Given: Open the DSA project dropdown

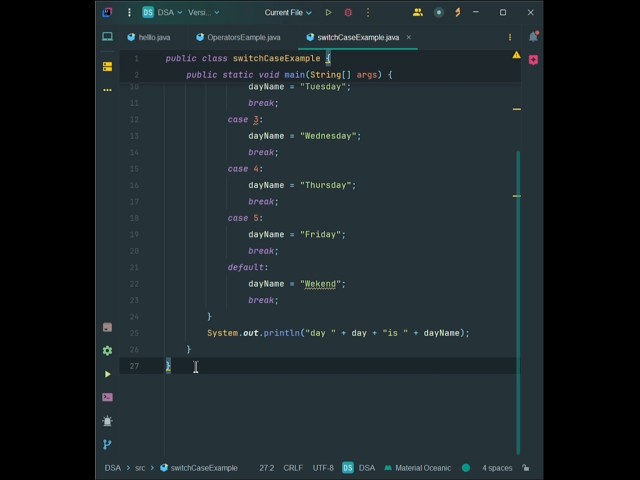Looking at the screenshot, I should tap(162, 13).
